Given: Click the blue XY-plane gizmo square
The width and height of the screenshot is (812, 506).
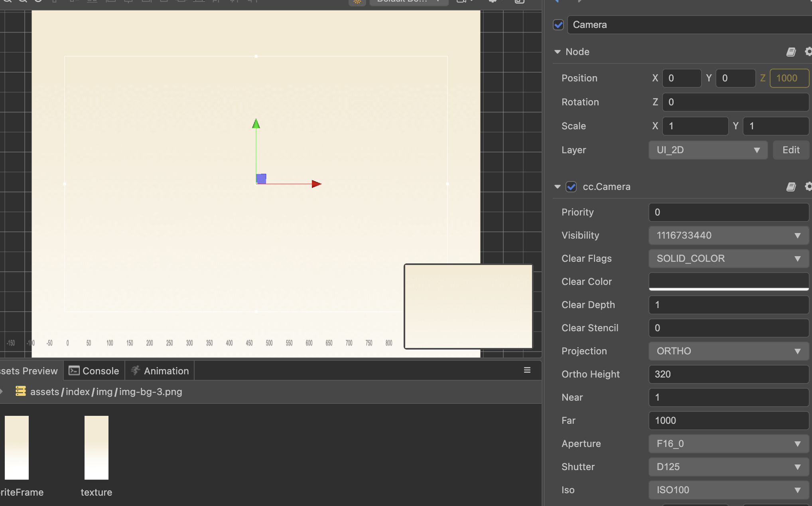Looking at the screenshot, I should click(261, 179).
